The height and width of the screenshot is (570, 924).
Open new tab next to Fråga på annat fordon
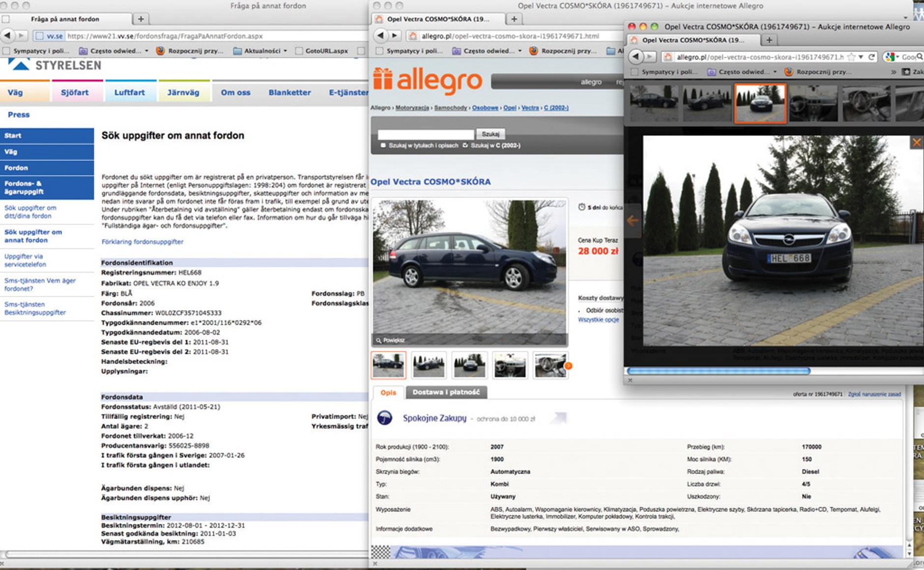pyautogui.click(x=141, y=19)
